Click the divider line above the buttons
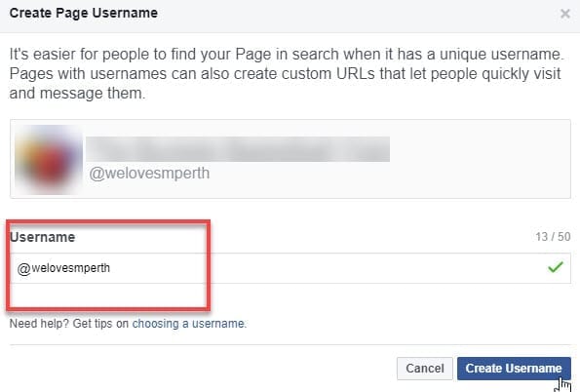The height and width of the screenshot is (392, 580). click(x=290, y=344)
